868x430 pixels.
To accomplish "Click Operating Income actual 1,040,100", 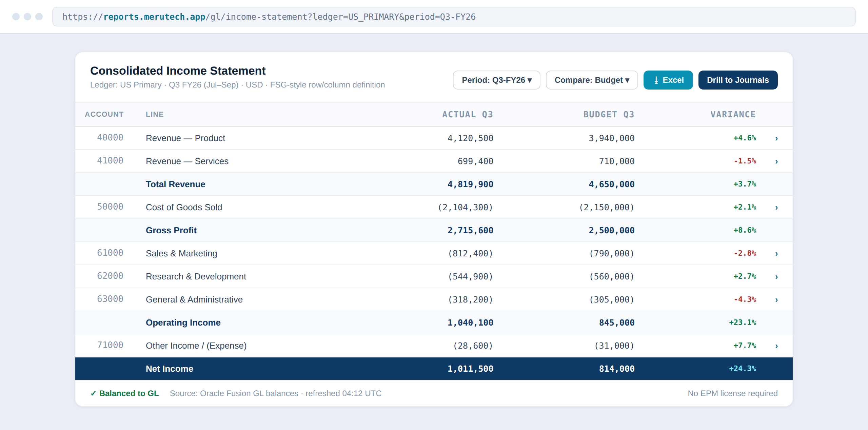I will [x=470, y=322].
